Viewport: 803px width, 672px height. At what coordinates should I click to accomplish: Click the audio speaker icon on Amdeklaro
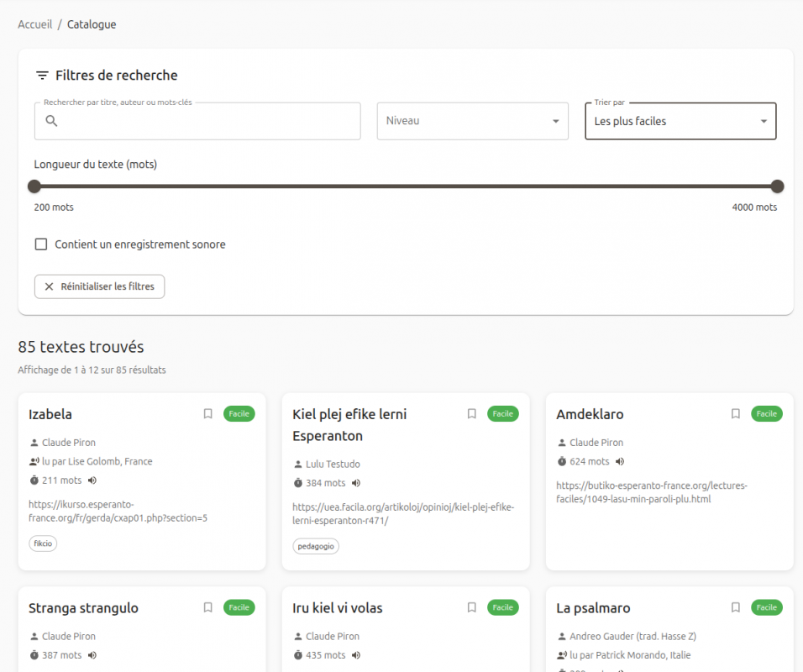620,461
